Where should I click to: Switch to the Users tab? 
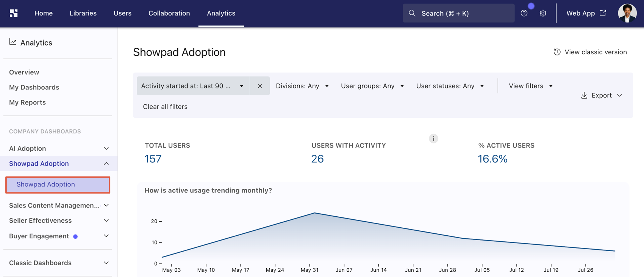pyautogui.click(x=122, y=13)
